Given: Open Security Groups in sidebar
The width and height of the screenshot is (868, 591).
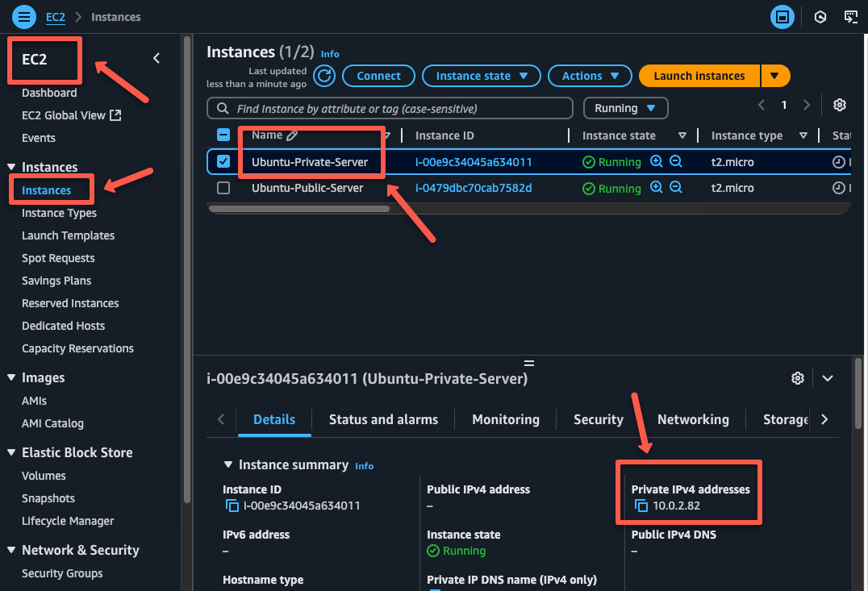Looking at the screenshot, I should [62, 573].
